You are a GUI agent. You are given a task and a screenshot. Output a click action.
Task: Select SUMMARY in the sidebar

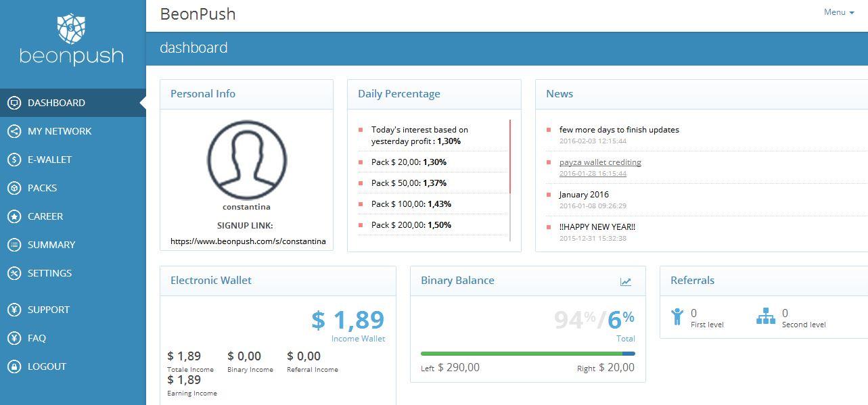73,245
